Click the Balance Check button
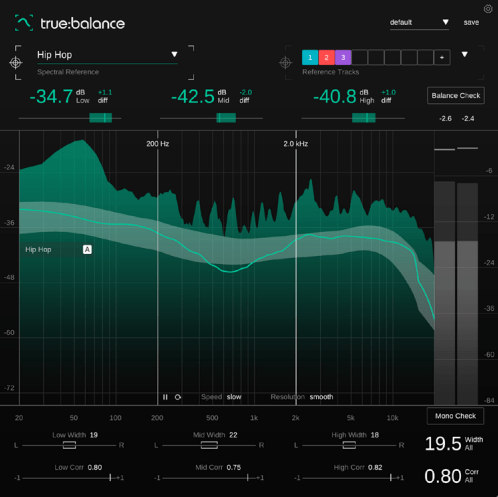Image resolution: width=498 pixels, height=497 pixels. click(456, 96)
